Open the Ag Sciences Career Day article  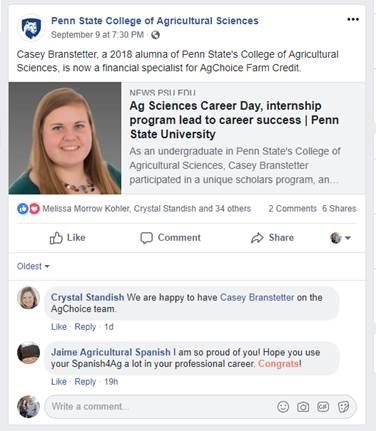pyautogui.click(x=234, y=120)
